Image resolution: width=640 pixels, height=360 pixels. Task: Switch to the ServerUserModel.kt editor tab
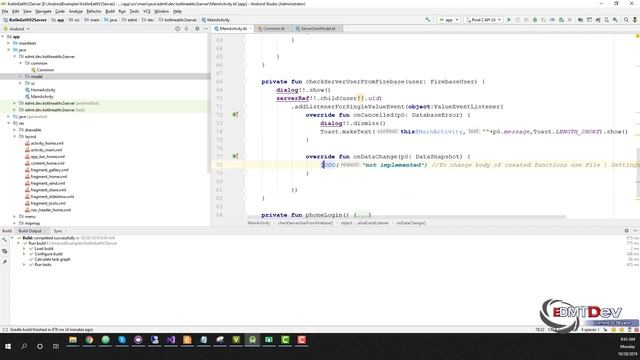pos(318,29)
